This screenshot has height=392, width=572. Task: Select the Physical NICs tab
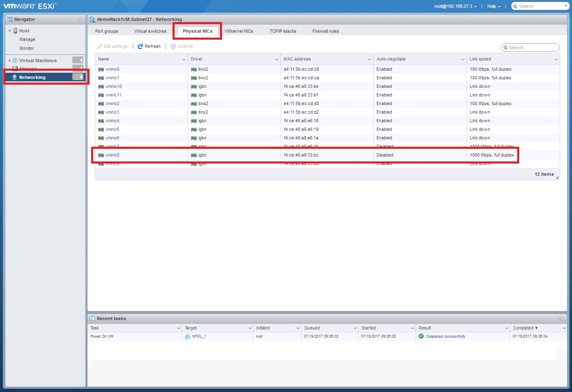click(197, 31)
